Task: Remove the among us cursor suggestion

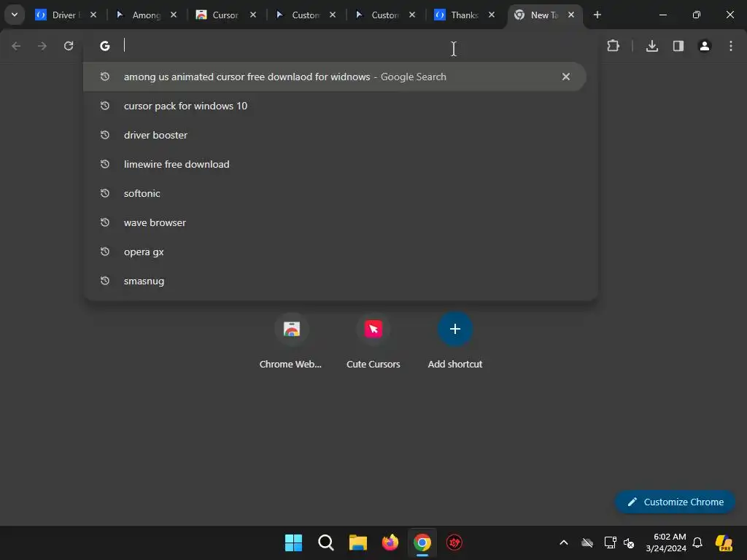Action: click(566, 77)
